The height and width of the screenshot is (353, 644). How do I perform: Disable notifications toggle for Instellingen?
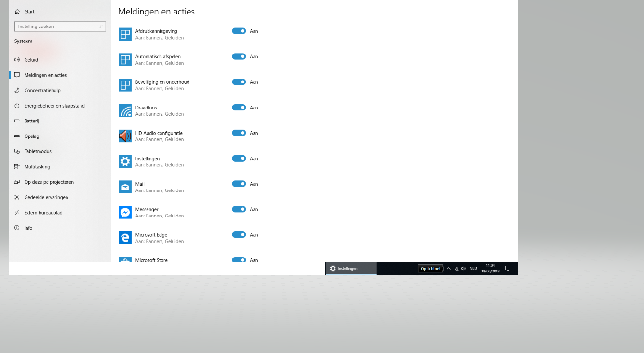click(x=239, y=158)
